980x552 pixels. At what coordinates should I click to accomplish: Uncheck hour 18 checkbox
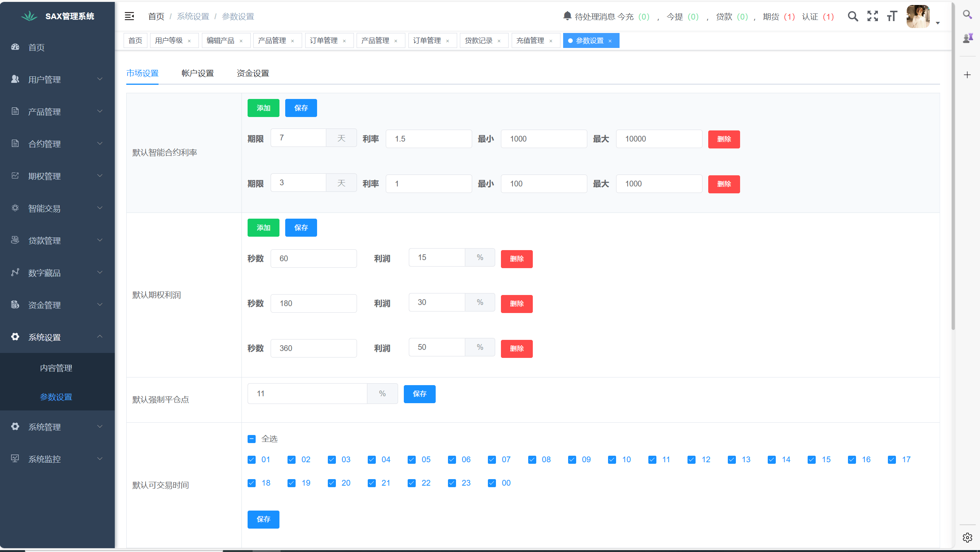pos(252,483)
